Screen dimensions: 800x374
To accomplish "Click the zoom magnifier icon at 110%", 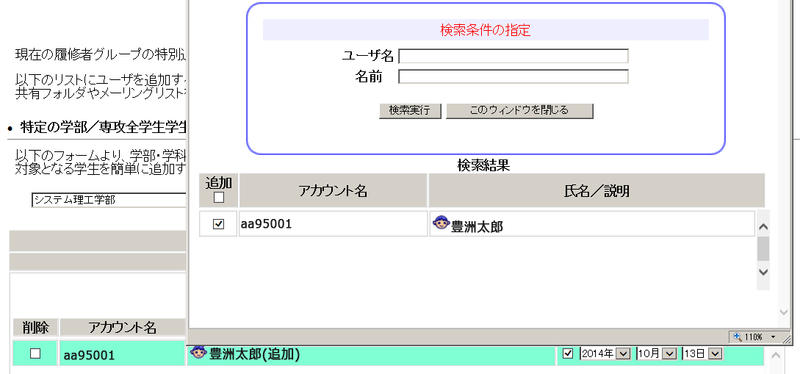I will pyautogui.click(x=737, y=337).
